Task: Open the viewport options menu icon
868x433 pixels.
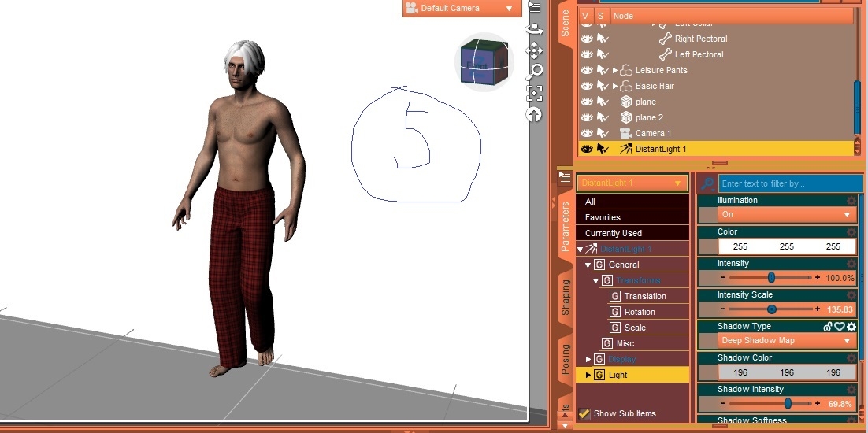Action: (534, 7)
